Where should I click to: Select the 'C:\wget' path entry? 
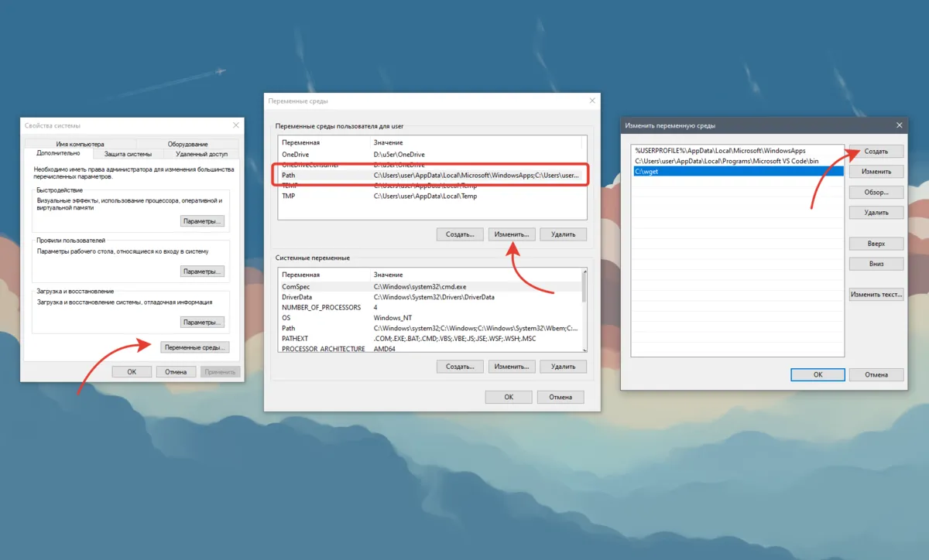click(x=737, y=171)
